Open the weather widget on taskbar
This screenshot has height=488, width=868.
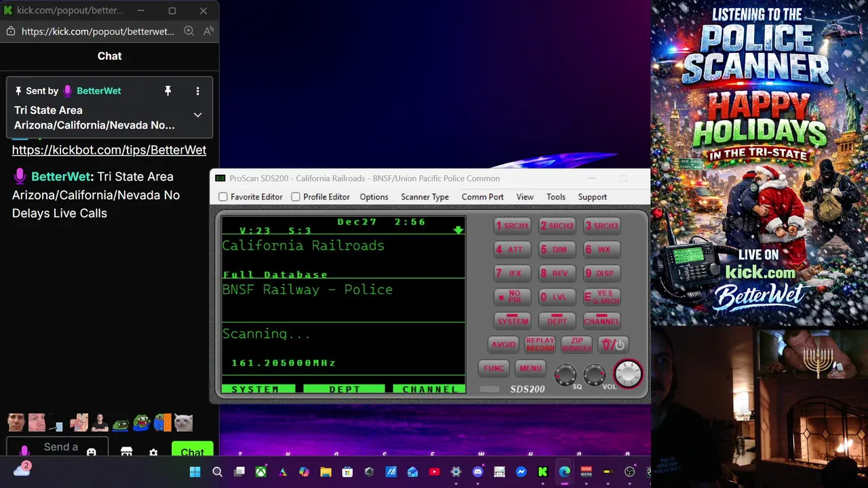pyautogui.click(x=22, y=468)
